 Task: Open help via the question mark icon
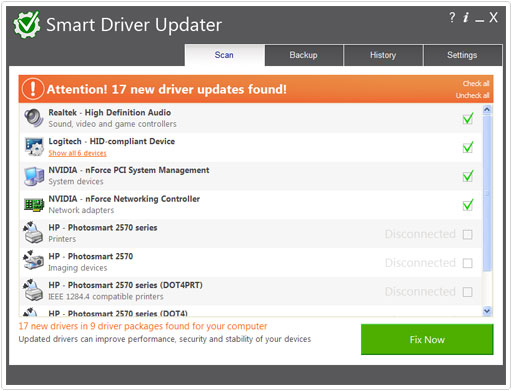point(452,17)
